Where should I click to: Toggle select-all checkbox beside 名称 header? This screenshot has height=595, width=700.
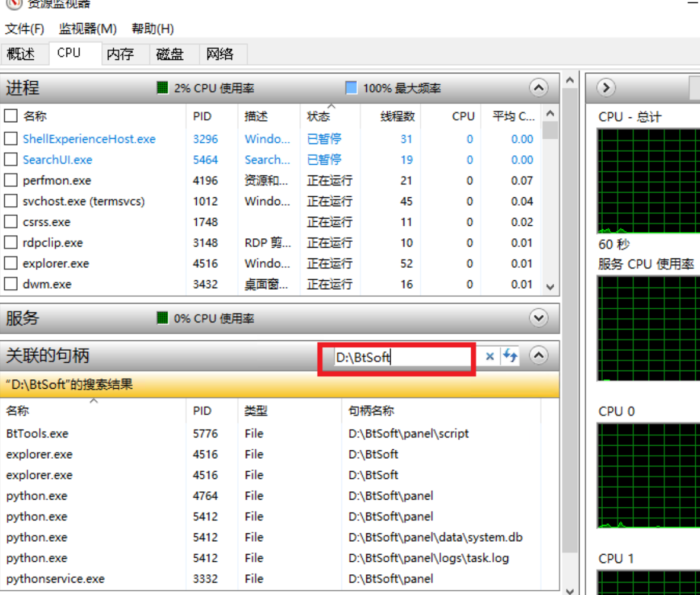pos(11,116)
